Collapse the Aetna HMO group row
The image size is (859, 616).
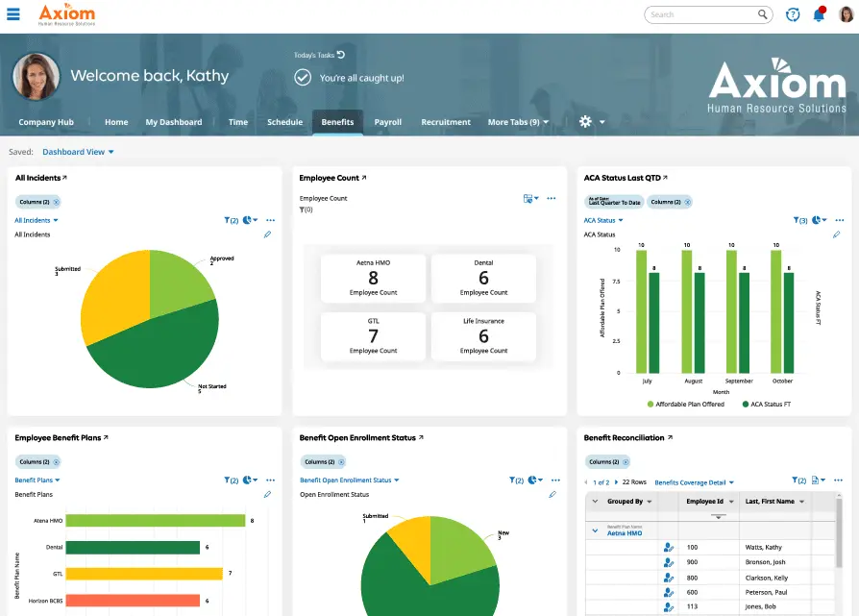point(595,530)
